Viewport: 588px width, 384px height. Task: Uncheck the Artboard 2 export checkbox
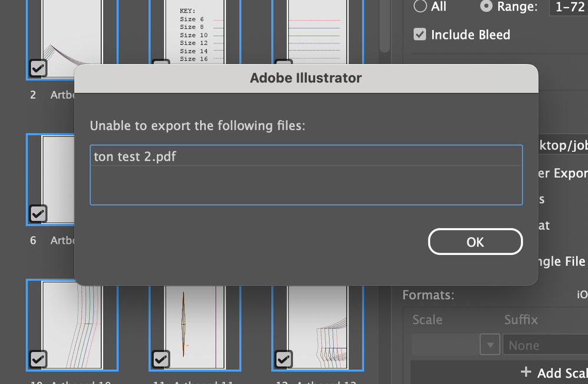point(38,69)
